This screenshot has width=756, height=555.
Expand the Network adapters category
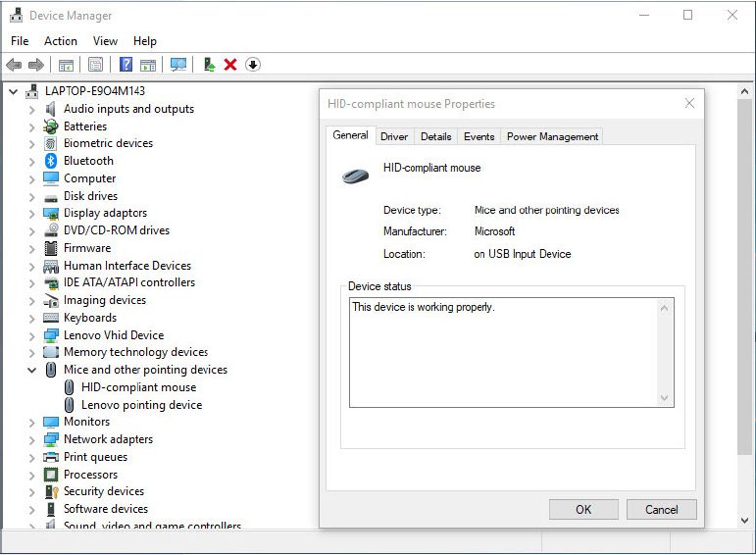pyautogui.click(x=31, y=439)
